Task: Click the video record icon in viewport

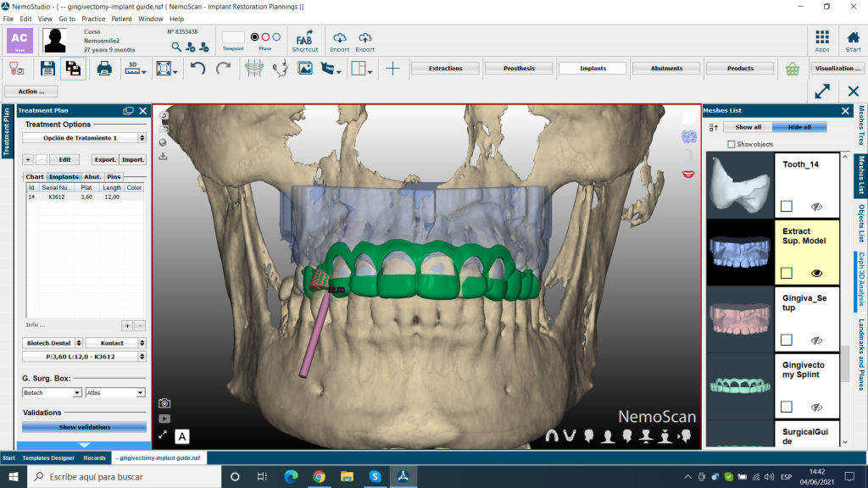Action: click(164, 419)
